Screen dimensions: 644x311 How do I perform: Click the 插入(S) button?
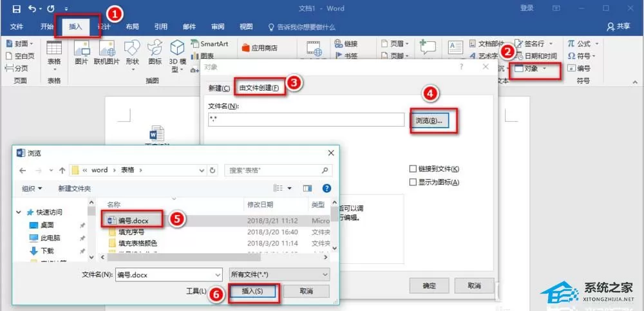point(252,291)
